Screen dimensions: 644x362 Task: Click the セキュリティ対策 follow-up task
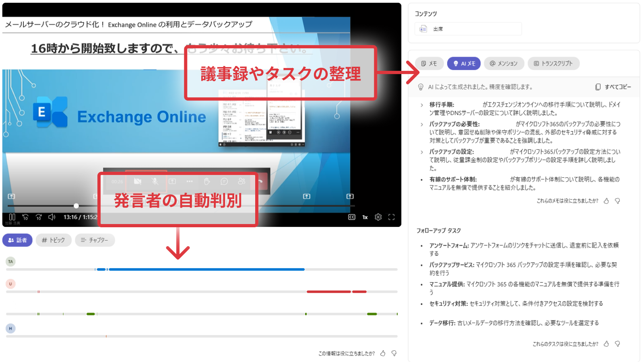pos(516,304)
